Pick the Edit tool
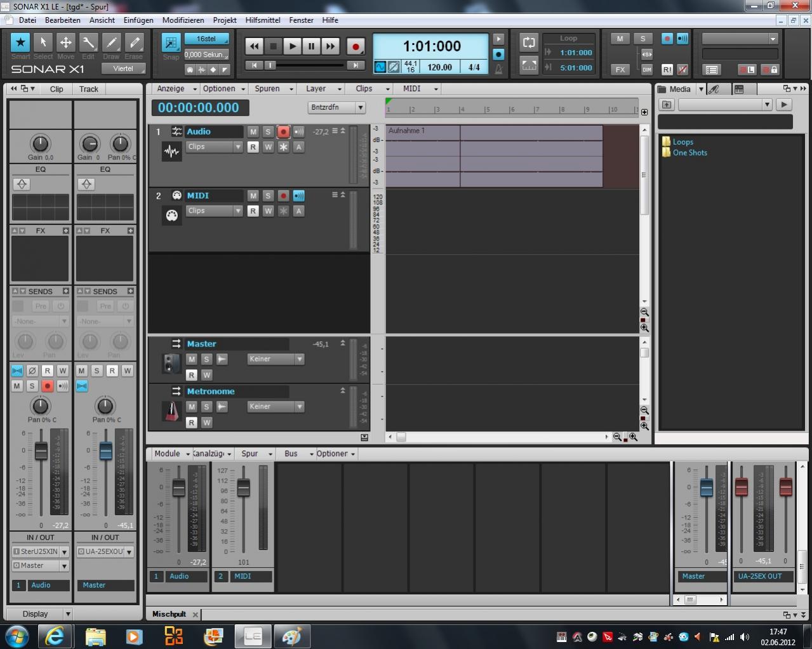 tap(88, 43)
